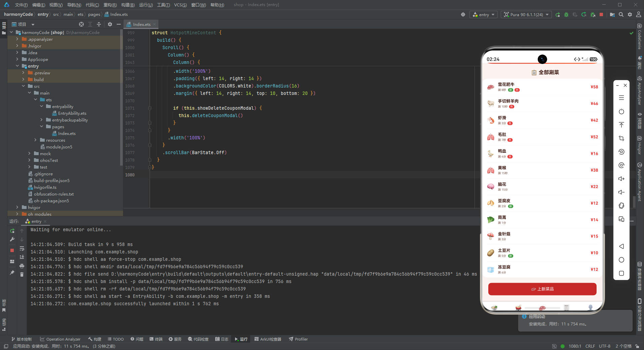This screenshot has height=350, width=644.
Task: Tap emulator Back triangle button
Action: pos(621,246)
